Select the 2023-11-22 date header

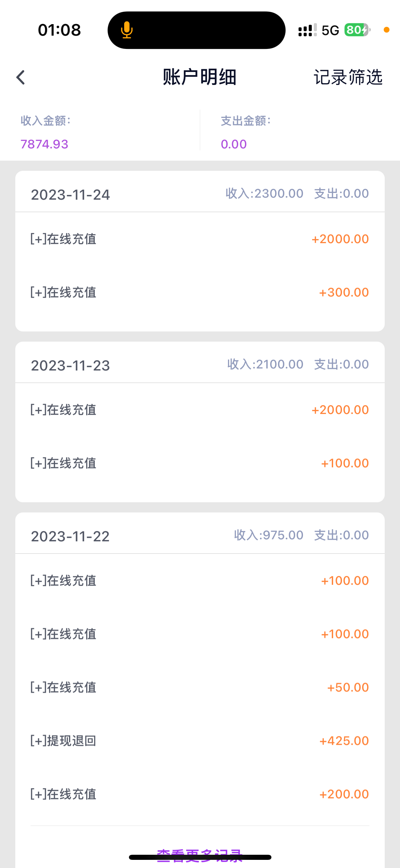click(71, 536)
